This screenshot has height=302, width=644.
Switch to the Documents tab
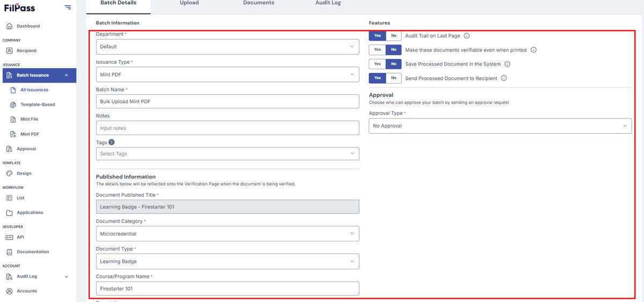[x=259, y=3]
